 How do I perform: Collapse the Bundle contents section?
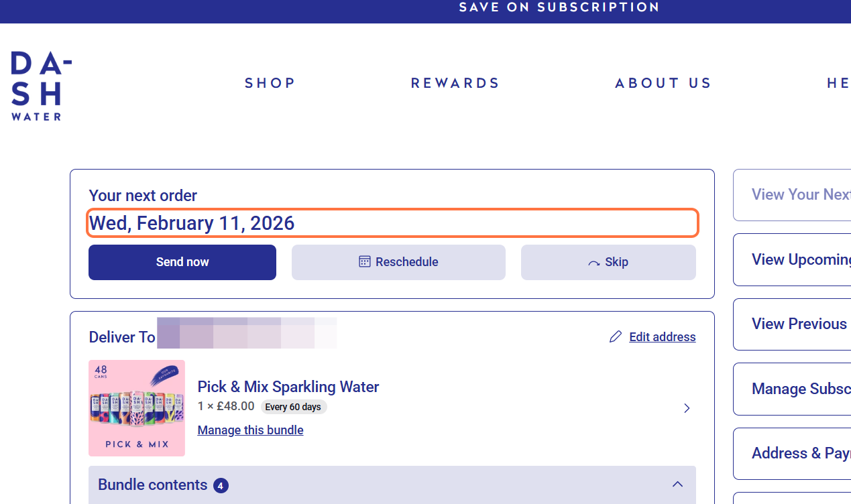pyautogui.click(x=677, y=485)
